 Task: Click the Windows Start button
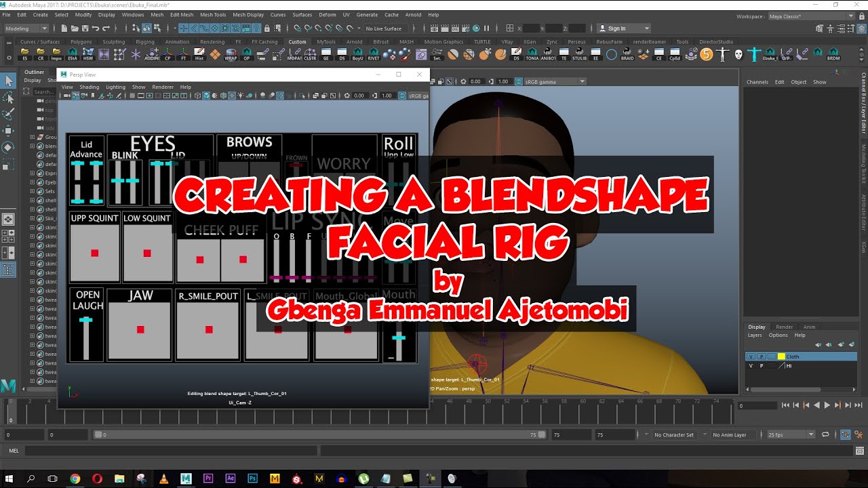click(x=9, y=479)
